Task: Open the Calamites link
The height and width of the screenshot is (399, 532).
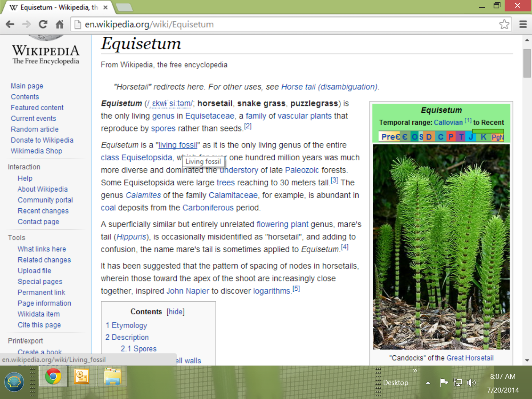Action: tap(143, 195)
